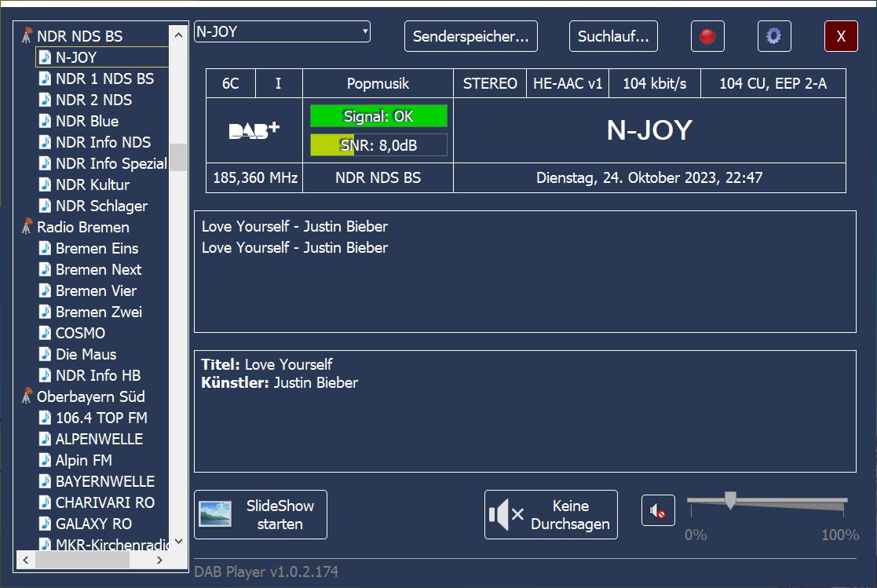Tune to NDR Schlager
The height and width of the screenshot is (588, 877).
pyautogui.click(x=101, y=206)
